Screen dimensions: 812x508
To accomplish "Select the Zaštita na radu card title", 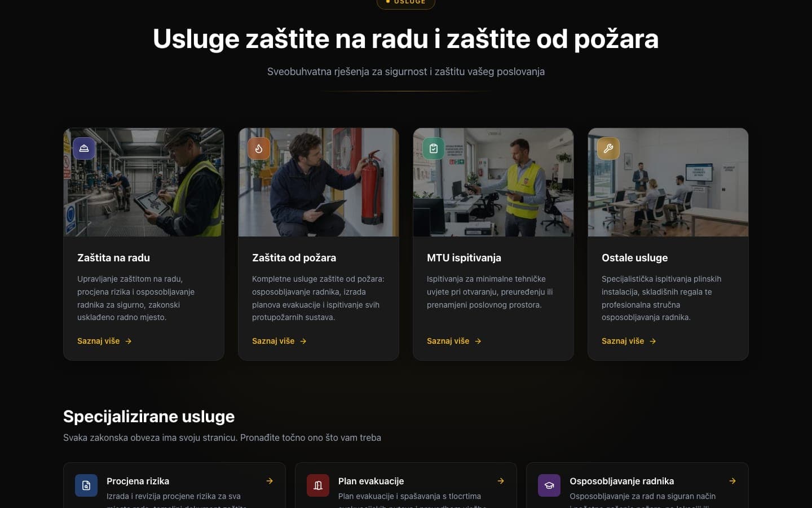I will point(113,258).
